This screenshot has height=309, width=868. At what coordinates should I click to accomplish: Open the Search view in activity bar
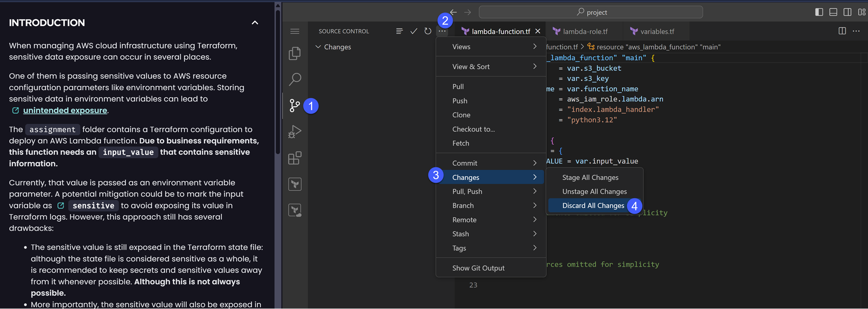click(x=295, y=79)
